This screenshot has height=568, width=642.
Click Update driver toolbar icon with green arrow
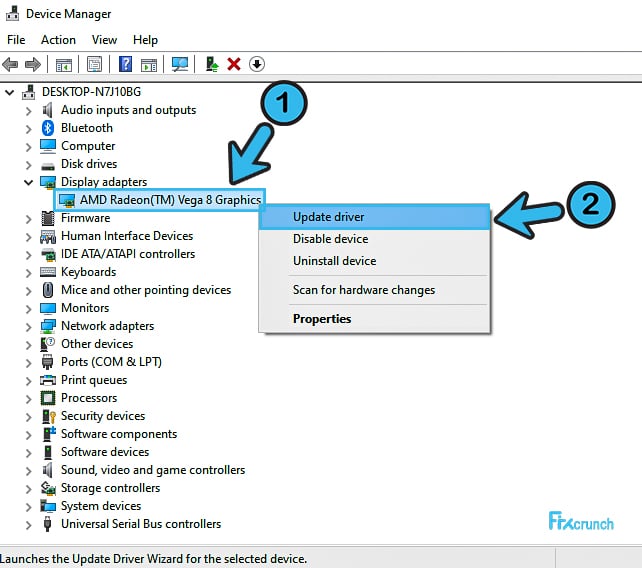point(211,64)
